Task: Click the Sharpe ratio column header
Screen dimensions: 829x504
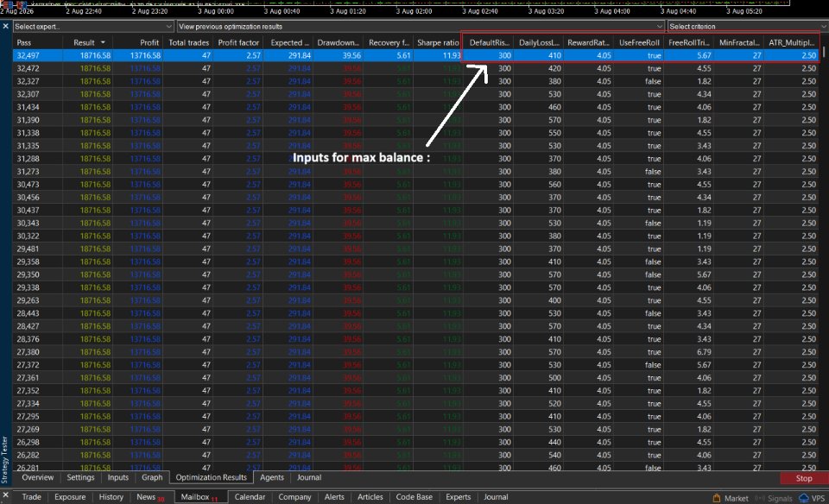Action: pos(438,42)
